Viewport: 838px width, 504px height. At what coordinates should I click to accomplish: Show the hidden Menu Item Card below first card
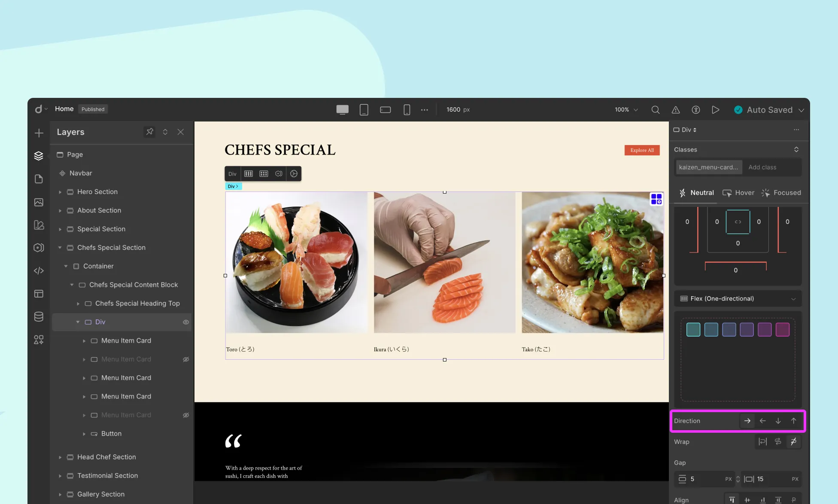(x=186, y=359)
